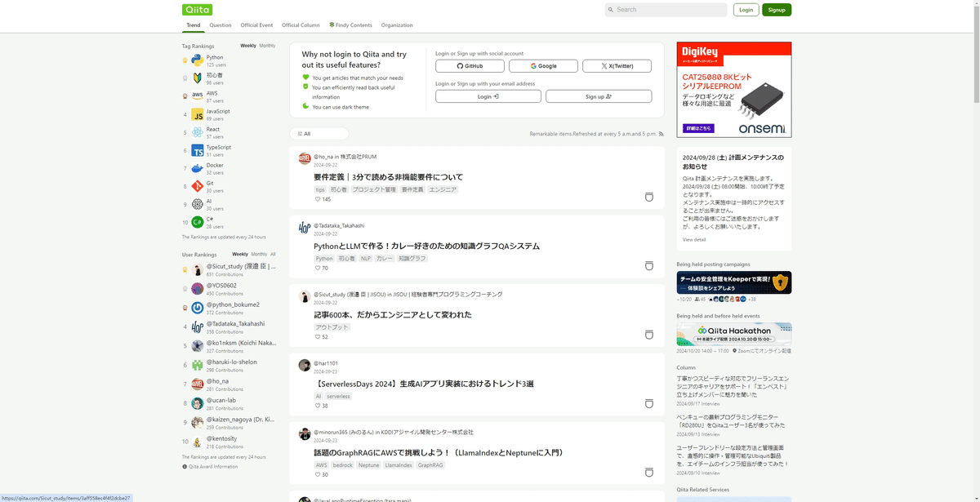Open @kentosity user ranking entry
The width and height of the screenshot is (980, 502).
(x=221, y=438)
